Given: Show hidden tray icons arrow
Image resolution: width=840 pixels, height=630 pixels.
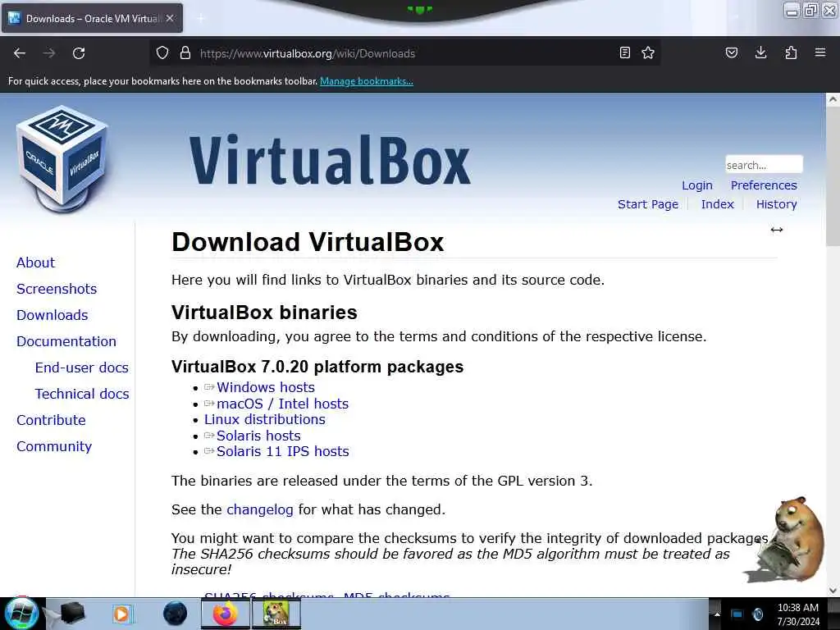Looking at the screenshot, I should (717, 614).
